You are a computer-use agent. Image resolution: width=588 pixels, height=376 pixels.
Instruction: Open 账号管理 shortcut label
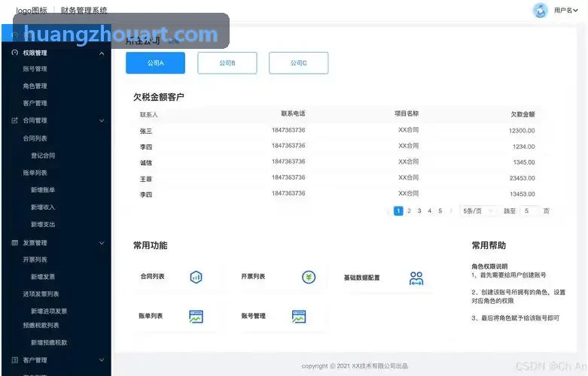pos(254,316)
